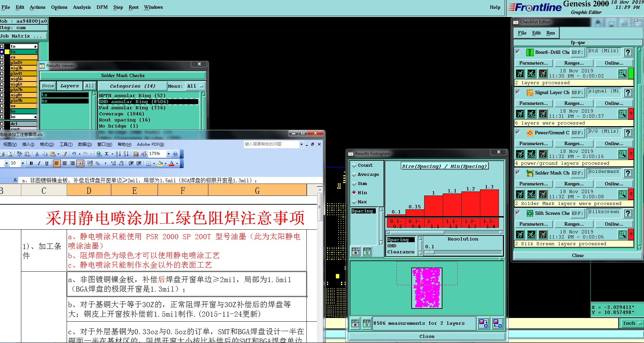Image resolution: width=644 pixels, height=343 pixels.
Task: Expand Excel Font Color arrow
Action: pyautogui.click(x=177, y=163)
